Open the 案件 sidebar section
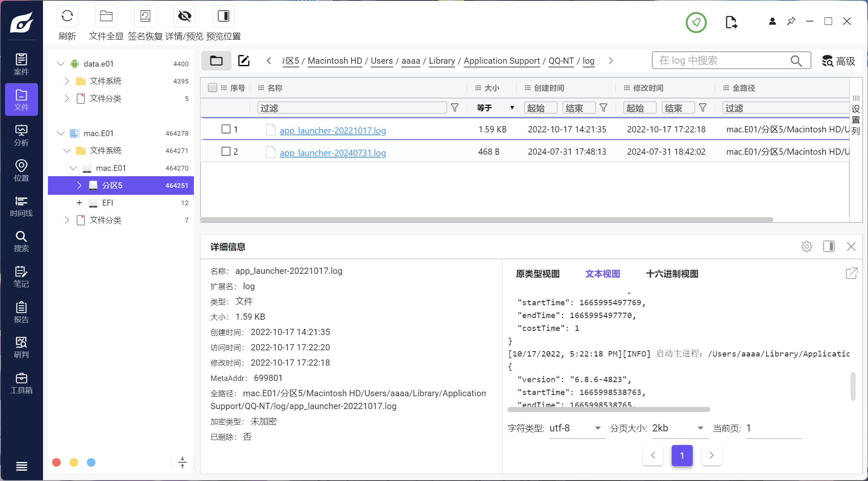The width and height of the screenshot is (868, 481). click(x=21, y=64)
